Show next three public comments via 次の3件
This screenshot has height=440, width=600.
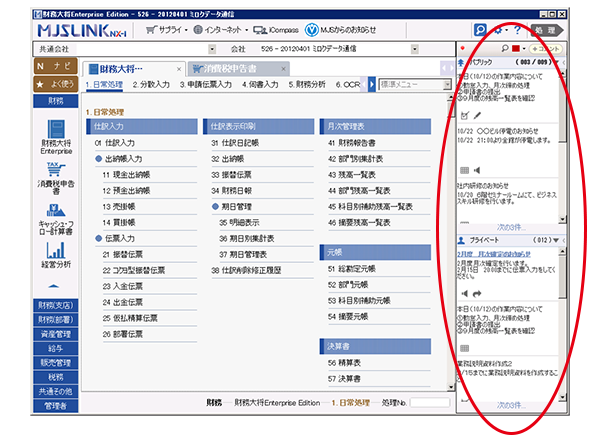511,227
